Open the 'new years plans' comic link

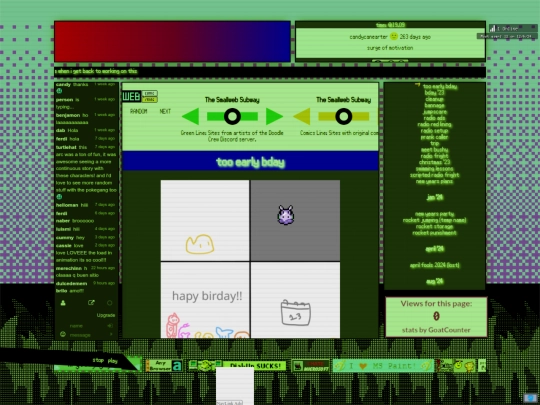coord(434,181)
